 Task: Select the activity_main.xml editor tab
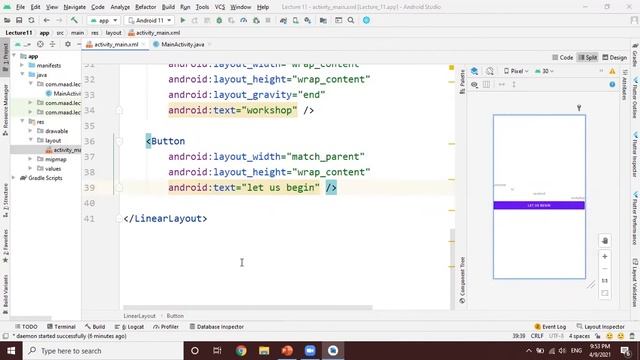(x=116, y=44)
